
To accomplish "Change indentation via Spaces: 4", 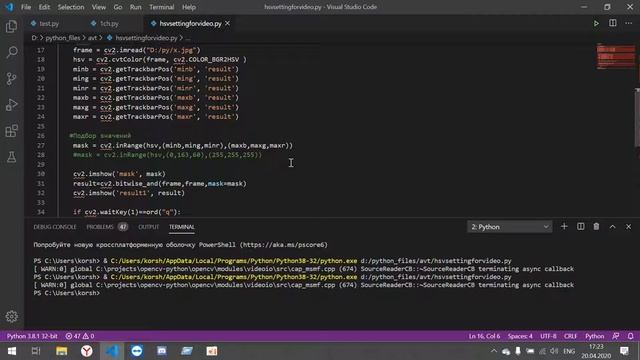I will click(520, 336).
